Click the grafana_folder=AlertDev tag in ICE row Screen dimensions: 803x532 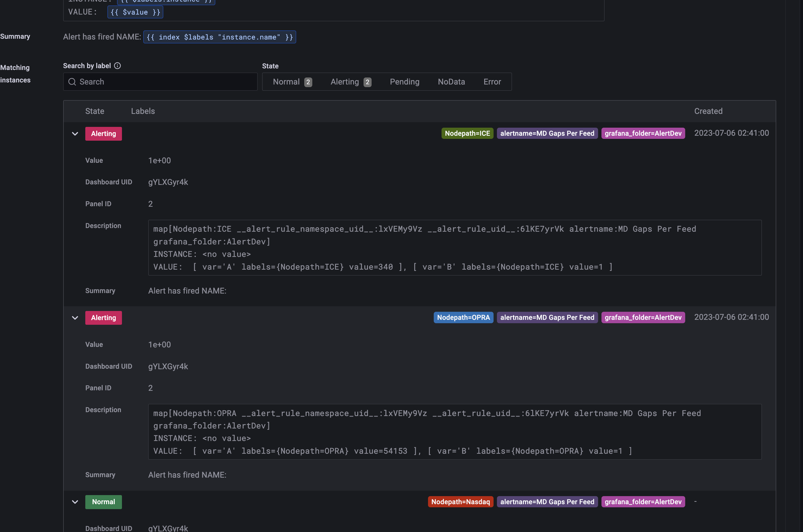tap(643, 133)
